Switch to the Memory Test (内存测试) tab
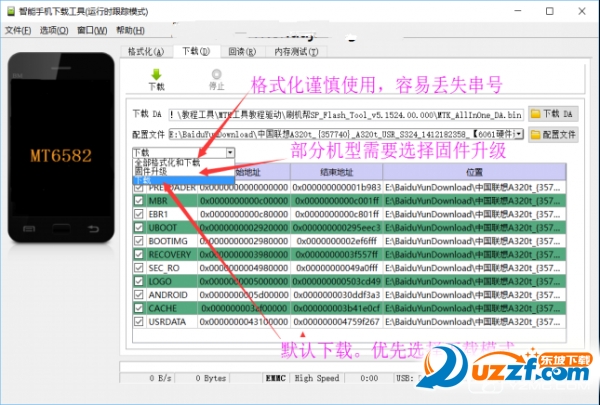The width and height of the screenshot is (600, 405). coord(296,52)
